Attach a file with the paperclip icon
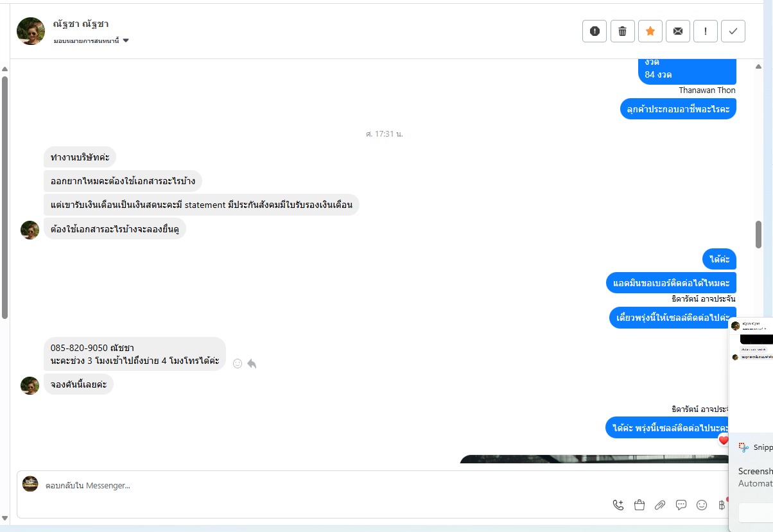773x532 pixels. click(660, 505)
